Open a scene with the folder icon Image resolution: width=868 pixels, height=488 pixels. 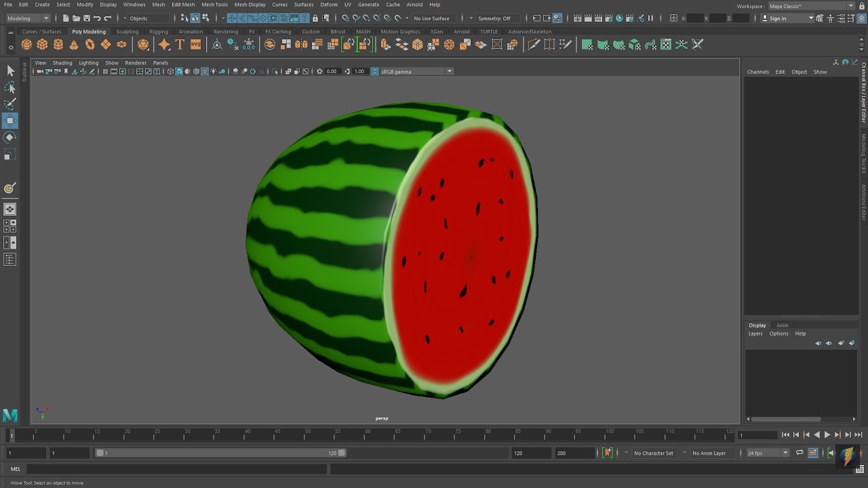(76, 18)
